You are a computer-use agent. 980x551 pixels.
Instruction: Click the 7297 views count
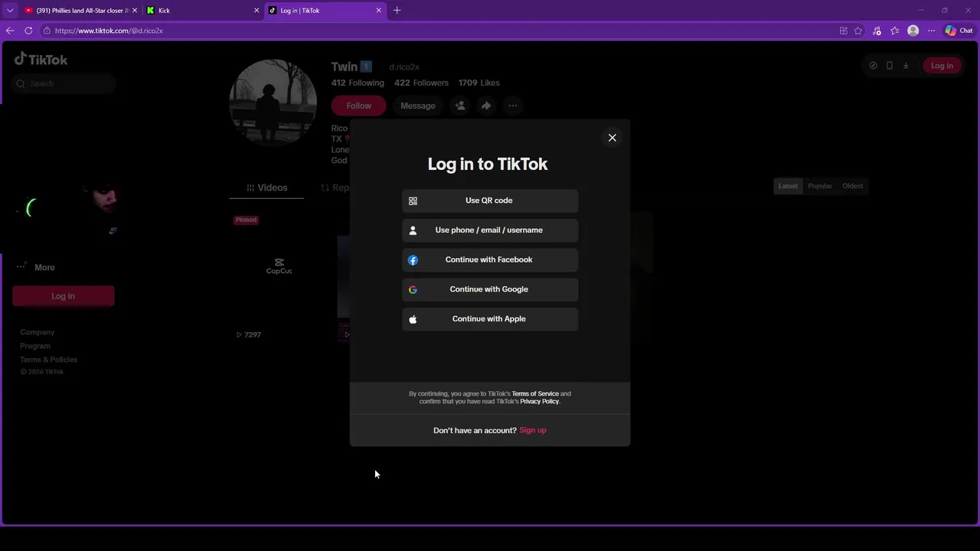click(x=249, y=334)
